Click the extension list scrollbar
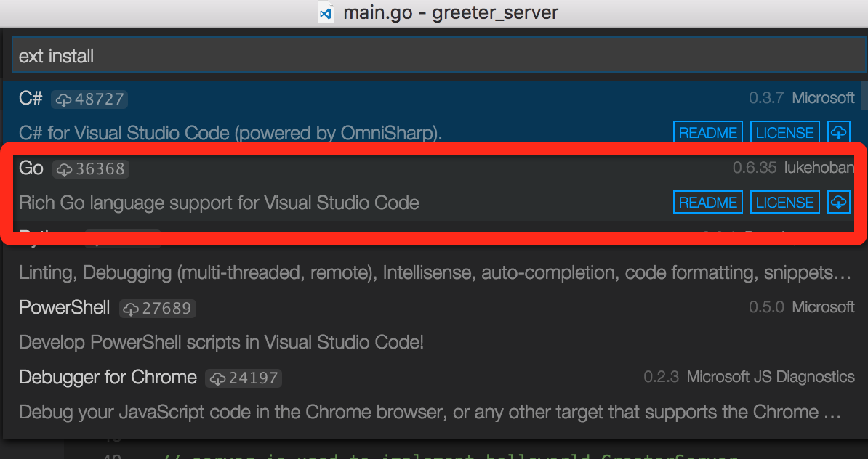 pyautogui.click(x=863, y=94)
